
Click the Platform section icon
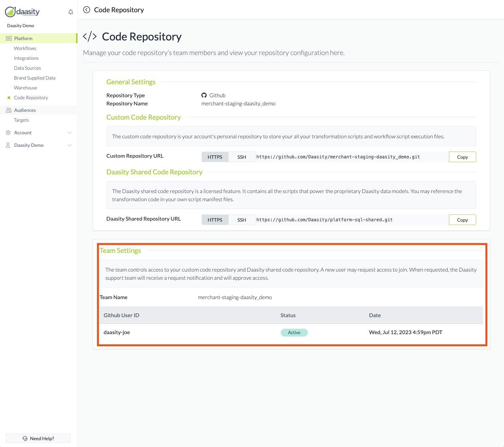click(9, 38)
